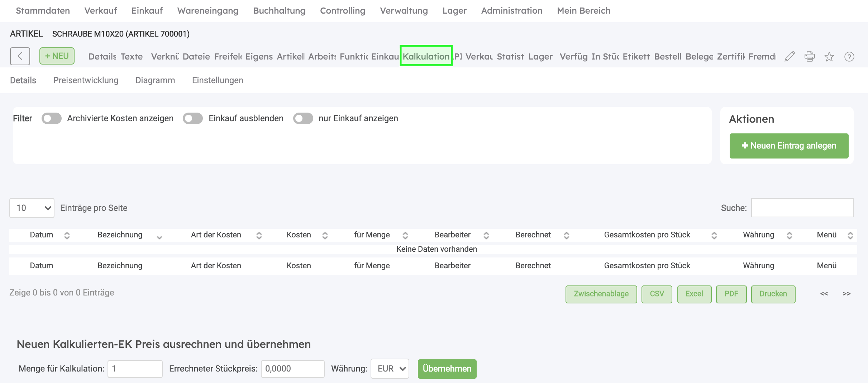Screen dimensions: 868x383
Task: Click the pencil edit icon
Action: [790, 57]
